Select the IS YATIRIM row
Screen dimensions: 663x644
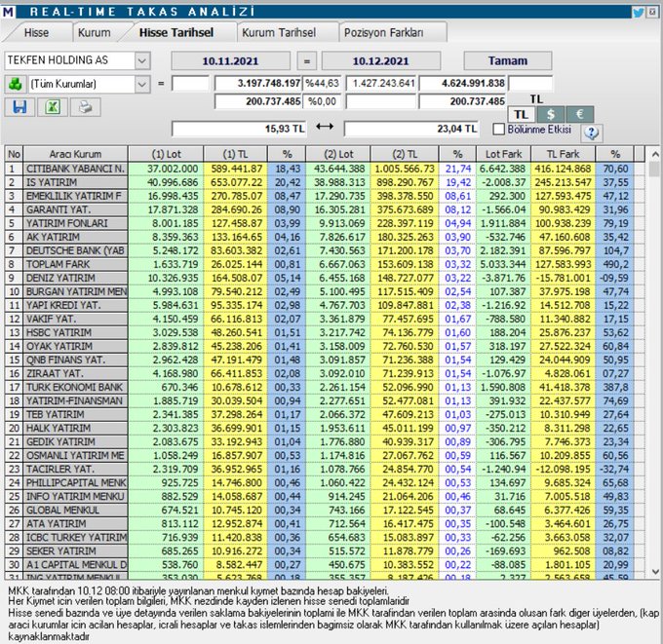325,182
